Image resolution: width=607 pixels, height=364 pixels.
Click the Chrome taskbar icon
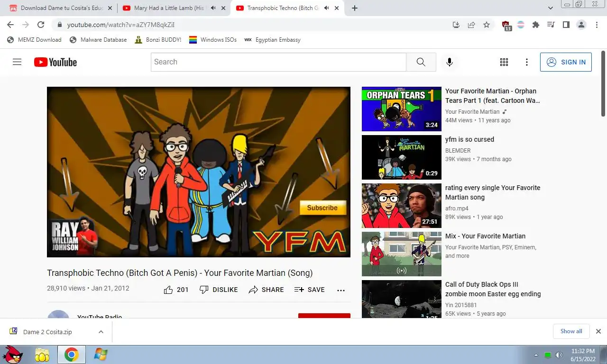click(72, 355)
